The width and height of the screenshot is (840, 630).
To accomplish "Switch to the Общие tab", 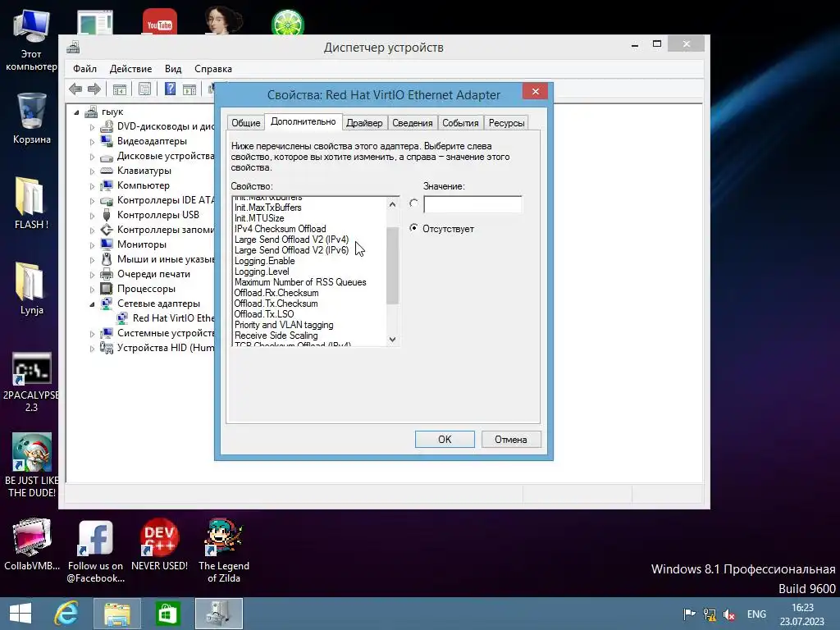I will point(246,123).
